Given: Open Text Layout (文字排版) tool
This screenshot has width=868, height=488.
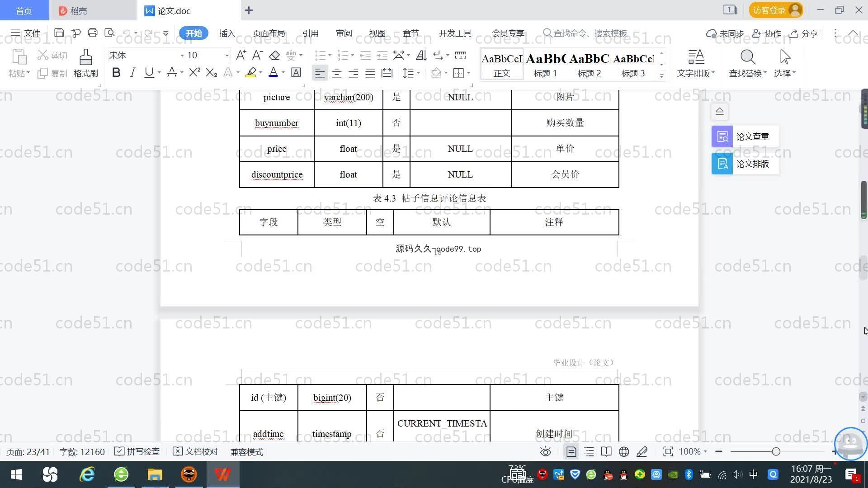Looking at the screenshot, I should [x=696, y=64].
